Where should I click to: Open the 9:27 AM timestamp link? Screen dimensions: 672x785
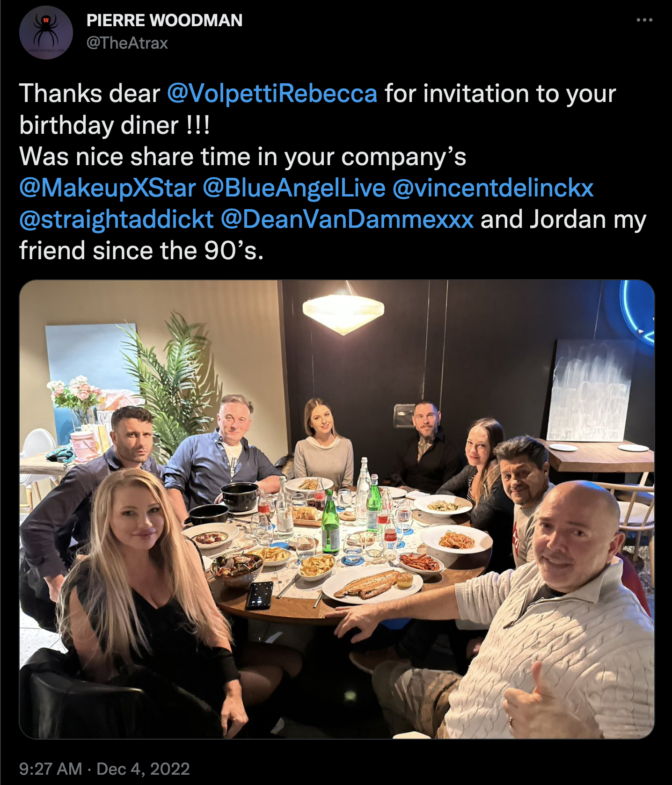(51, 769)
